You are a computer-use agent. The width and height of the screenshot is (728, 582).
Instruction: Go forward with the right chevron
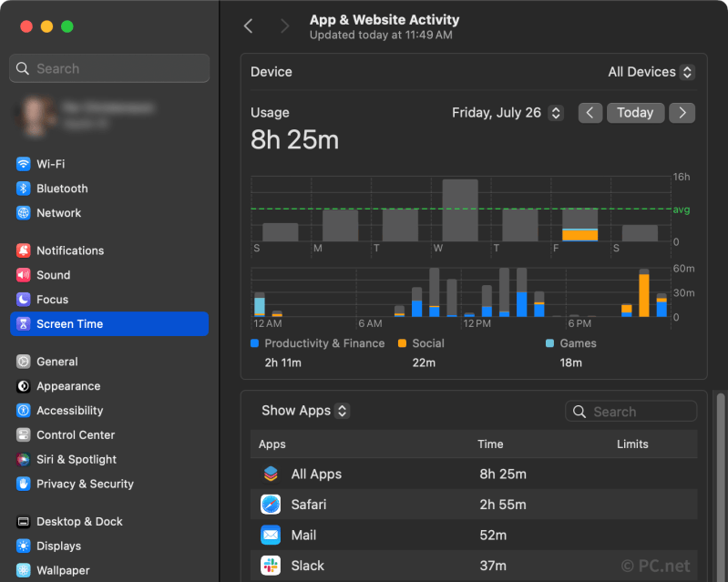(284, 26)
